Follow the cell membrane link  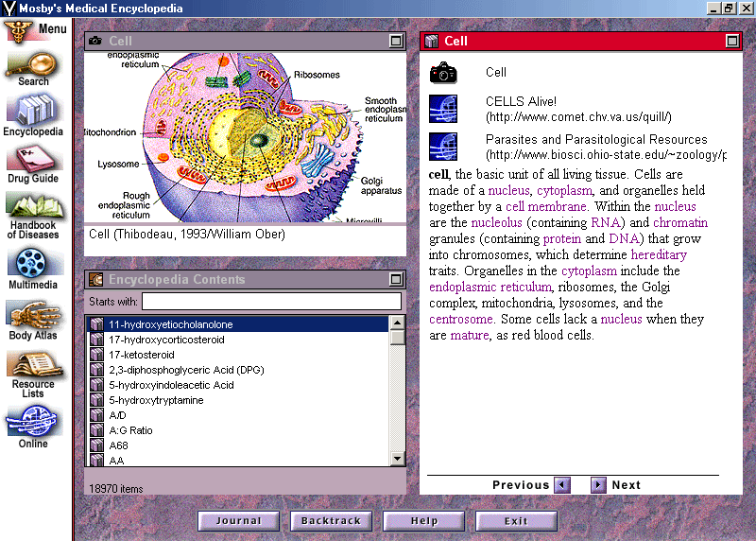tap(546, 206)
